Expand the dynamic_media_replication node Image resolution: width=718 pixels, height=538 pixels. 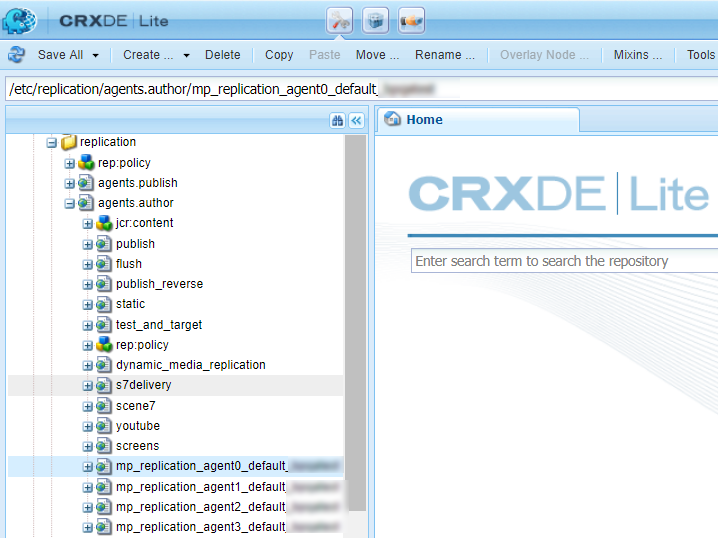(87, 365)
